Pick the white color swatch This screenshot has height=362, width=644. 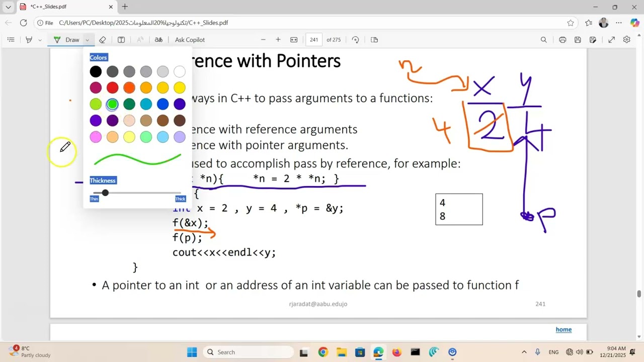tap(180, 71)
